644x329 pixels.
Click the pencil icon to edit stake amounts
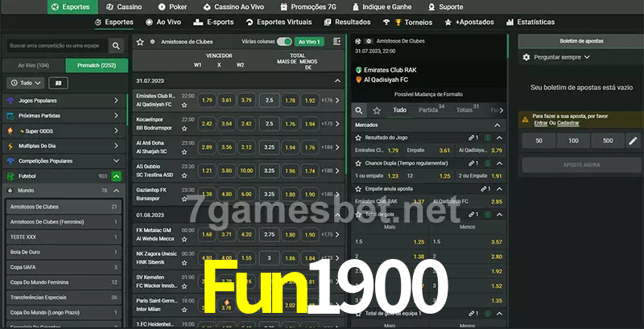[x=633, y=141]
